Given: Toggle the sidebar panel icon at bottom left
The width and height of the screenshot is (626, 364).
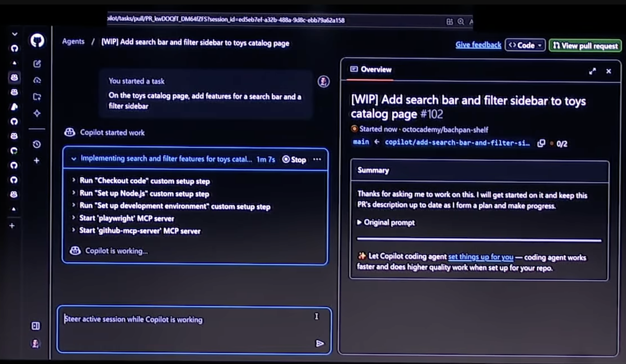Looking at the screenshot, I should [x=35, y=326].
